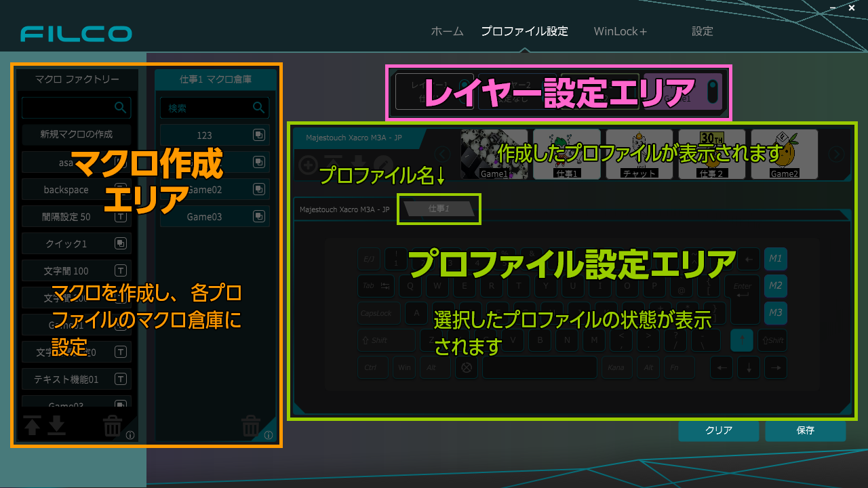Viewport: 868px width, 488px height.
Task: Click the left arrow key
Action: pyautogui.click(x=722, y=367)
